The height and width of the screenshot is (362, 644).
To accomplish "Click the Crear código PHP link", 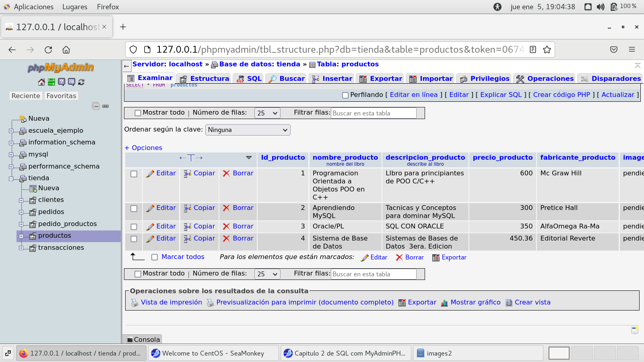I will 561,95.
